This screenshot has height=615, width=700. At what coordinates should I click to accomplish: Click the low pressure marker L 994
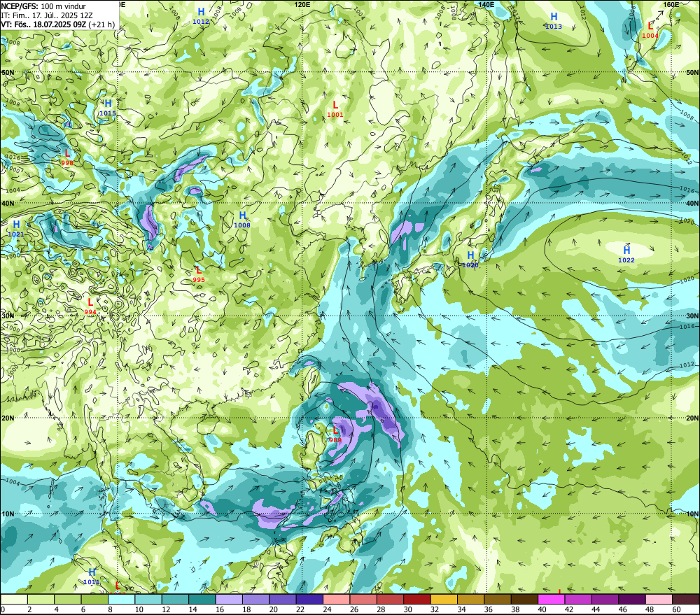click(x=90, y=306)
